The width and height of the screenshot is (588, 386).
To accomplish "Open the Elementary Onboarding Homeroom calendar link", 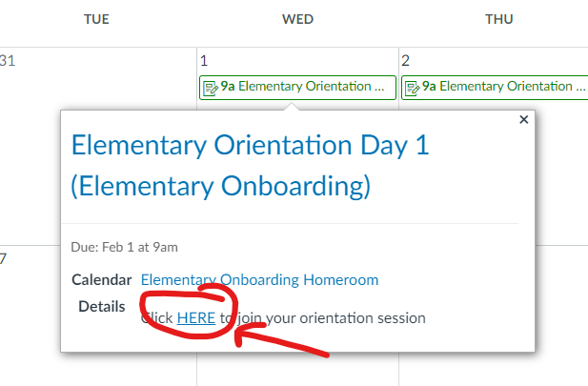I will click(259, 280).
